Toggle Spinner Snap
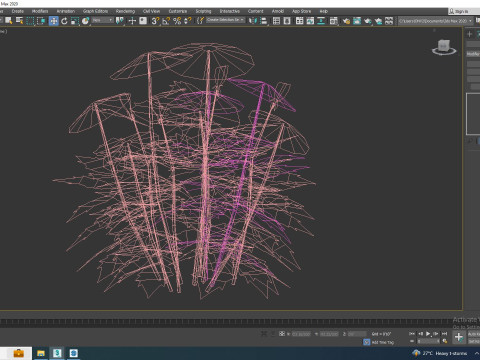 click(x=188, y=21)
